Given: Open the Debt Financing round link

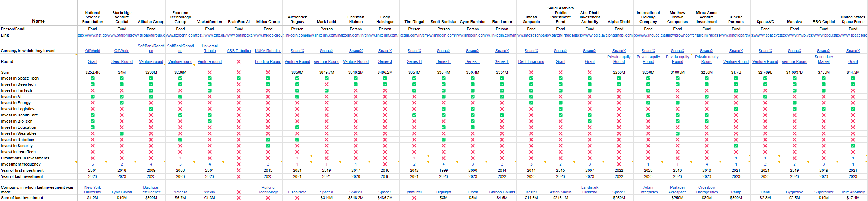Looking at the screenshot, I should 531,61.
